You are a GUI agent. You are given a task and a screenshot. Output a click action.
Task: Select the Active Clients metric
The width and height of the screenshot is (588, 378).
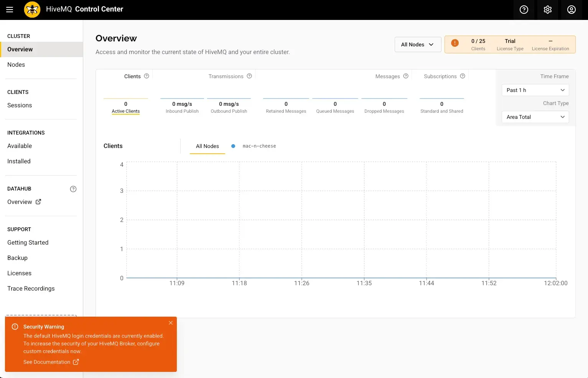126,107
